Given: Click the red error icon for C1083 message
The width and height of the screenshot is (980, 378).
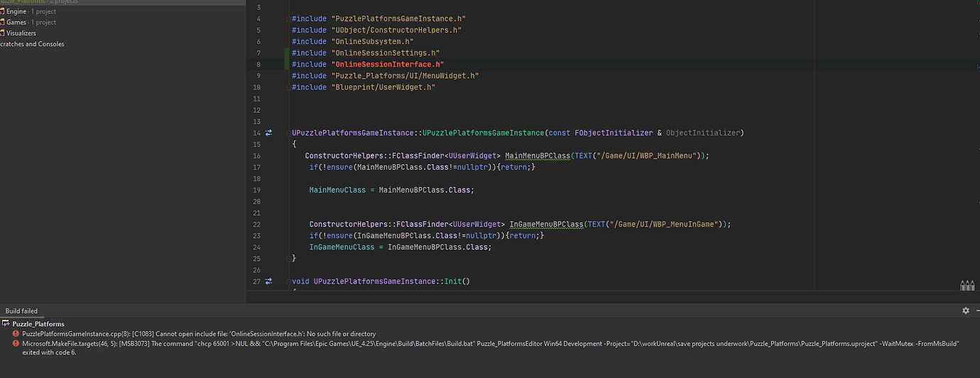Looking at the screenshot, I should click(x=16, y=334).
